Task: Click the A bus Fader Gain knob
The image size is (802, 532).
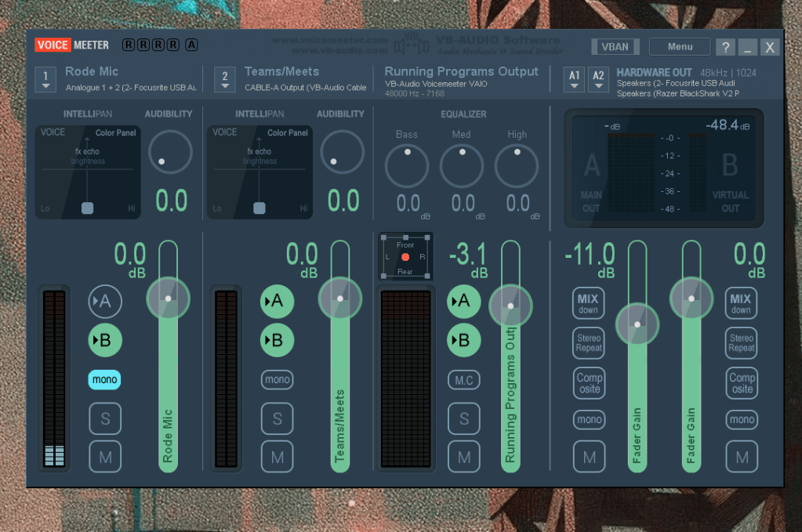Action: pos(637,324)
